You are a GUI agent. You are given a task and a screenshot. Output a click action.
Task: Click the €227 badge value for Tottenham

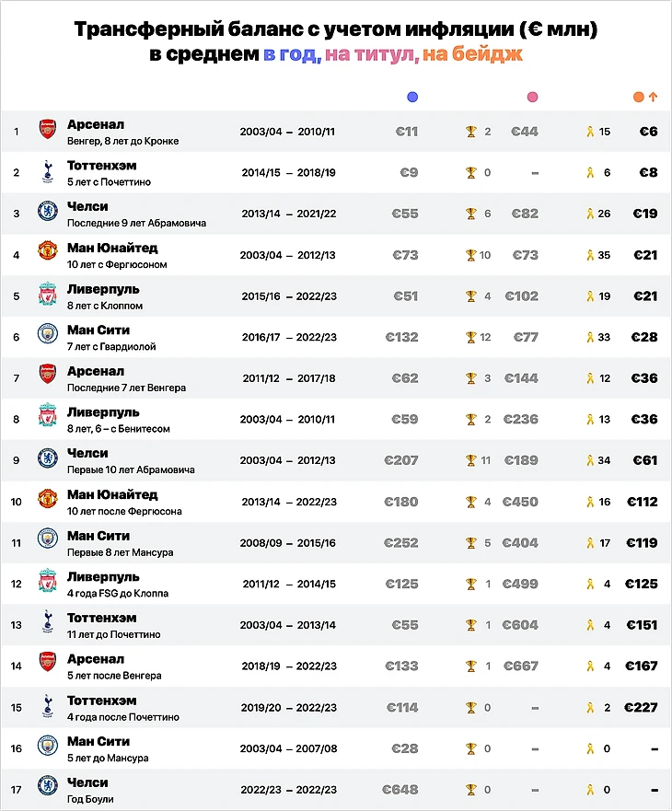click(x=640, y=707)
